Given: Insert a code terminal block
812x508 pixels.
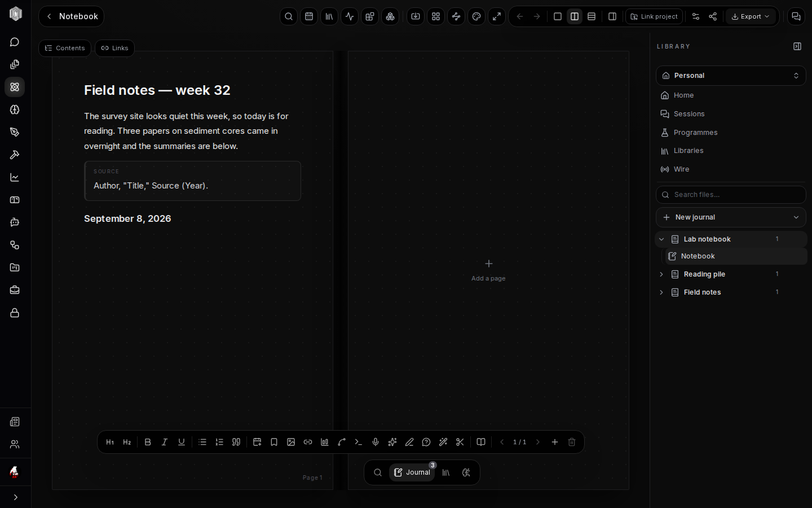Looking at the screenshot, I should [x=359, y=442].
